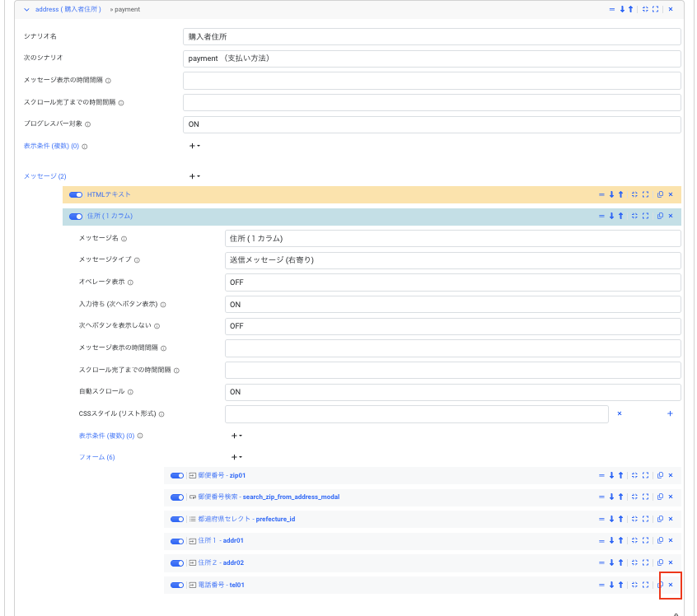
Task: Open the フォーム (6) add dropdown
Action: [236, 457]
